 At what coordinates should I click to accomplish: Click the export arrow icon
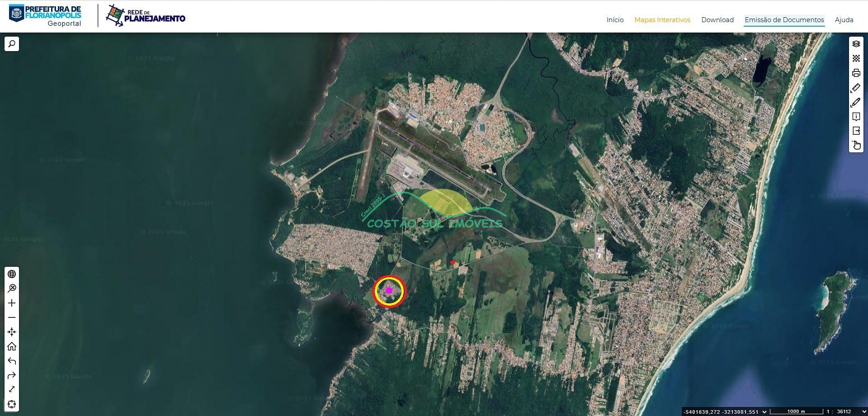856,131
